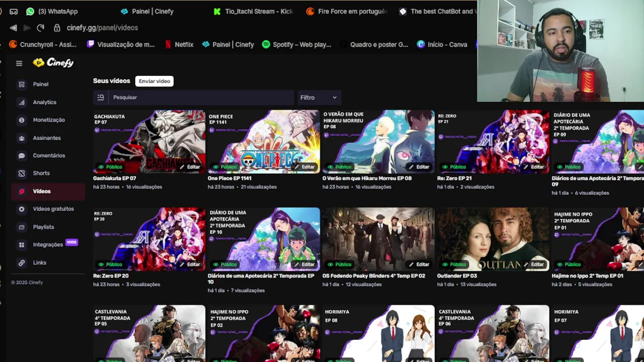This screenshot has width=644, height=362.
Task: Edit the Gachiakuta EP 07 video
Action: [x=190, y=167]
